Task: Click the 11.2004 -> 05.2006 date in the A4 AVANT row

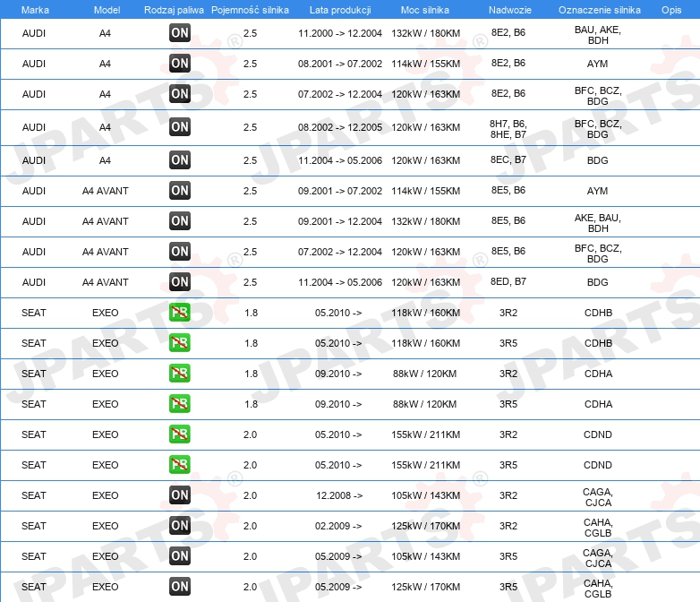Action: pyautogui.click(x=340, y=282)
